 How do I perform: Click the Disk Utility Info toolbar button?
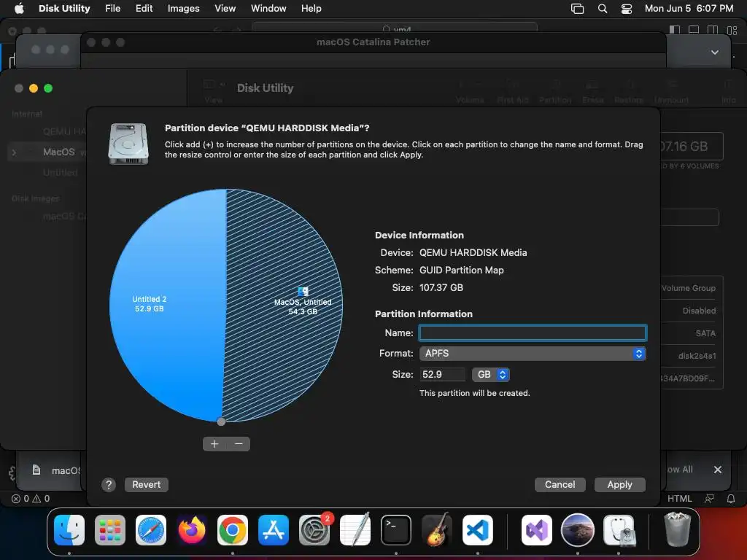coord(728,91)
